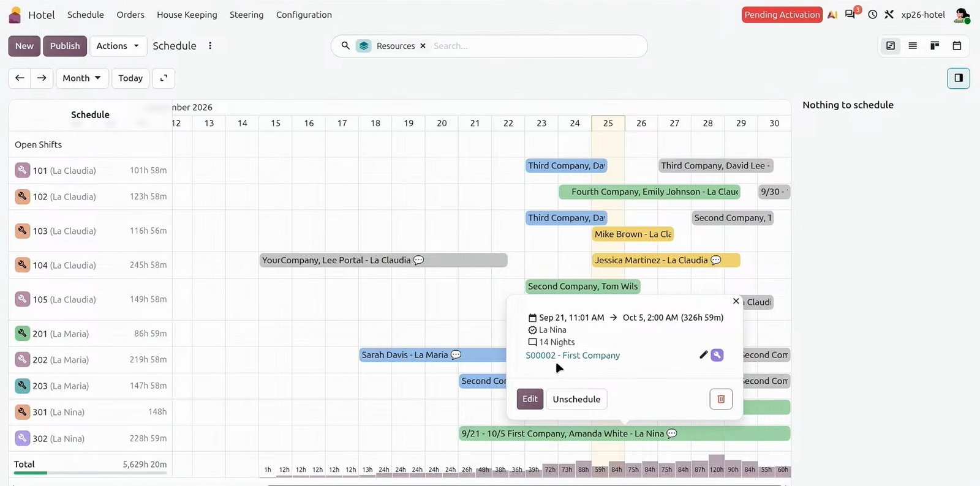Switch to Gantt view icon
Image resolution: width=980 pixels, height=486 pixels.
click(891, 46)
